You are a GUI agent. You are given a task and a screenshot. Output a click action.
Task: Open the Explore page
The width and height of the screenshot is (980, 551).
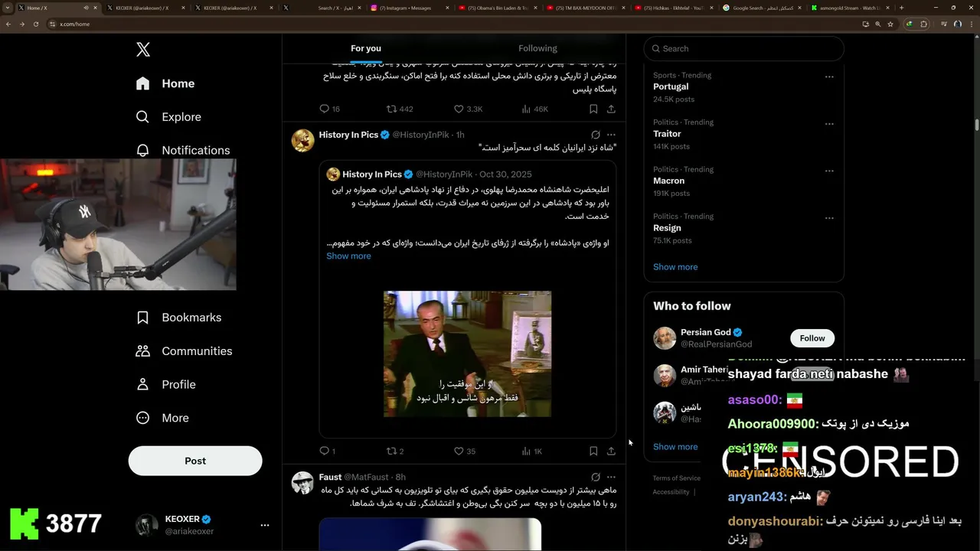click(168, 117)
